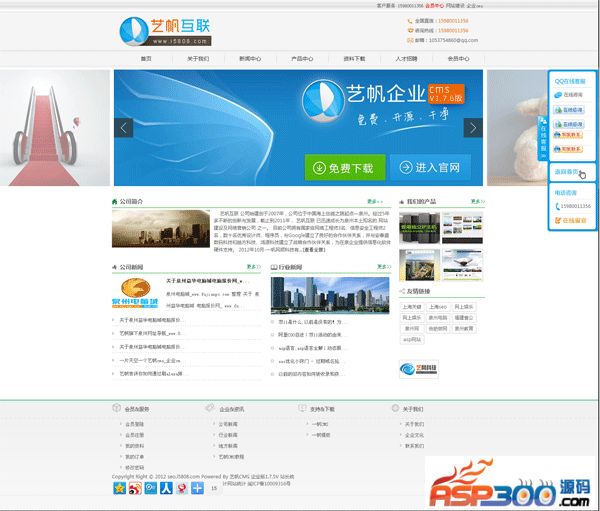Image resolution: width=600 pixels, height=511 pixels.
Task: Open the 首页 navigation item
Action: 146,59
